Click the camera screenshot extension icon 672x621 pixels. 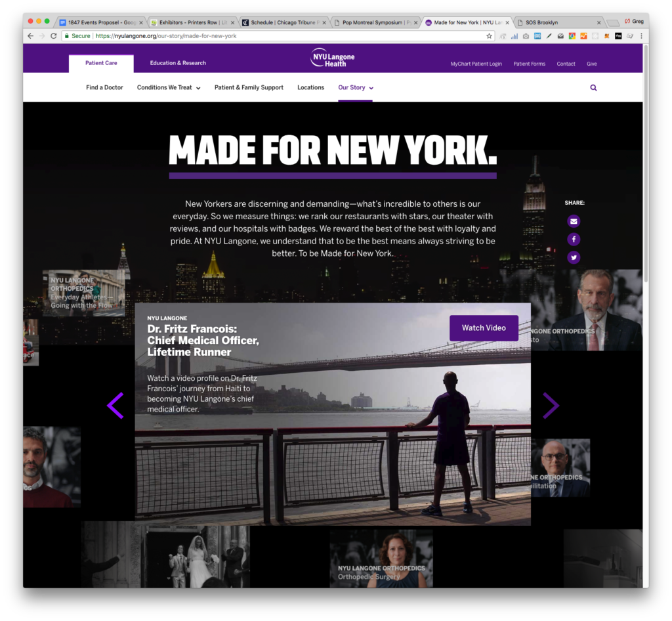click(526, 36)
